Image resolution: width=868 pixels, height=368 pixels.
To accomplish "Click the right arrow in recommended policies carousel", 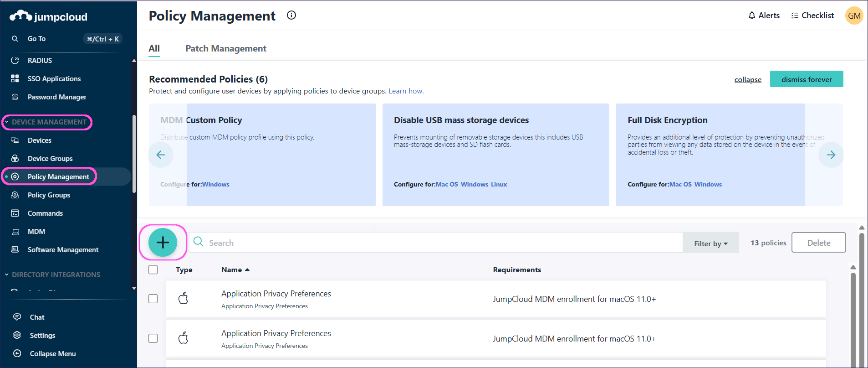I will 831,155.
